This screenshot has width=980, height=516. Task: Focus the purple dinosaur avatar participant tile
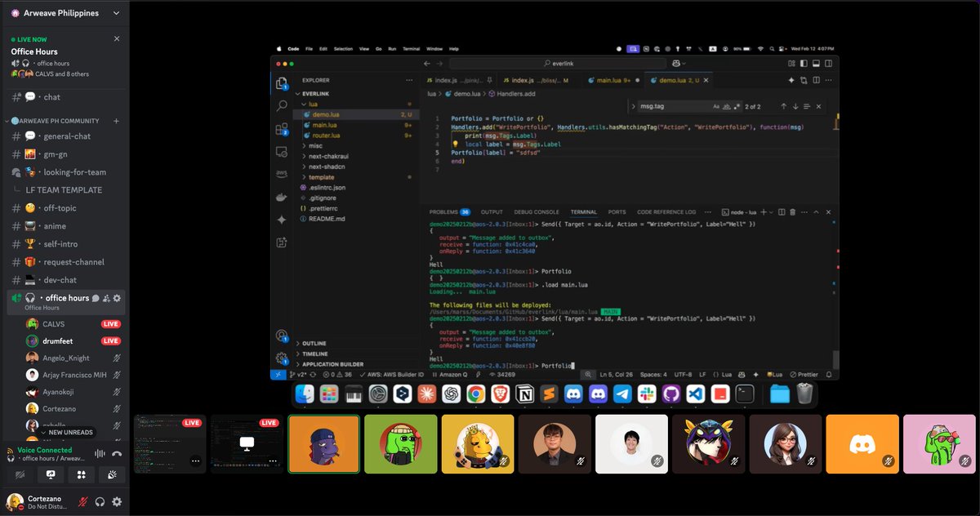324,443
